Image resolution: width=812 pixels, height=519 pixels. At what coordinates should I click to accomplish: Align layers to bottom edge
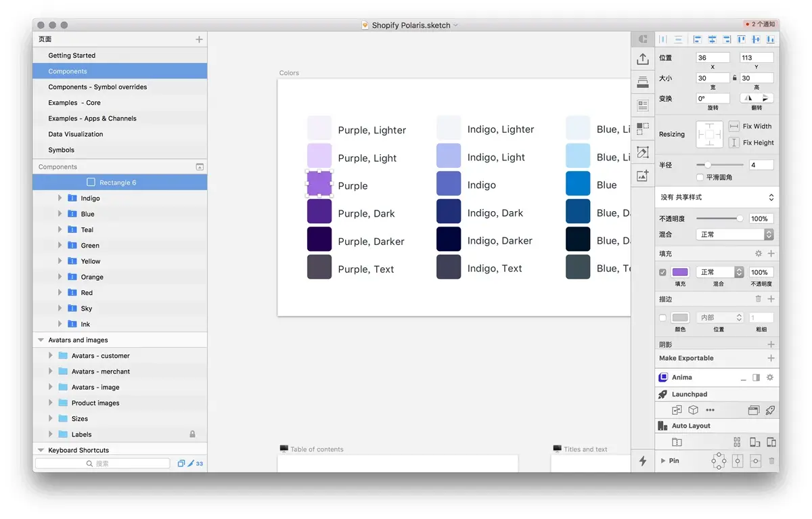(770, 40)
